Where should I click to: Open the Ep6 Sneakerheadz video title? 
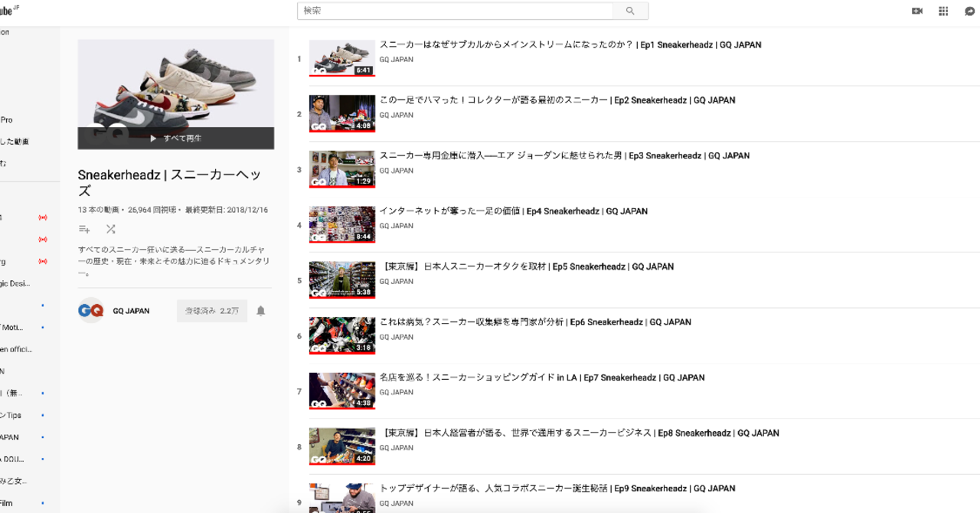pos(535,322)
